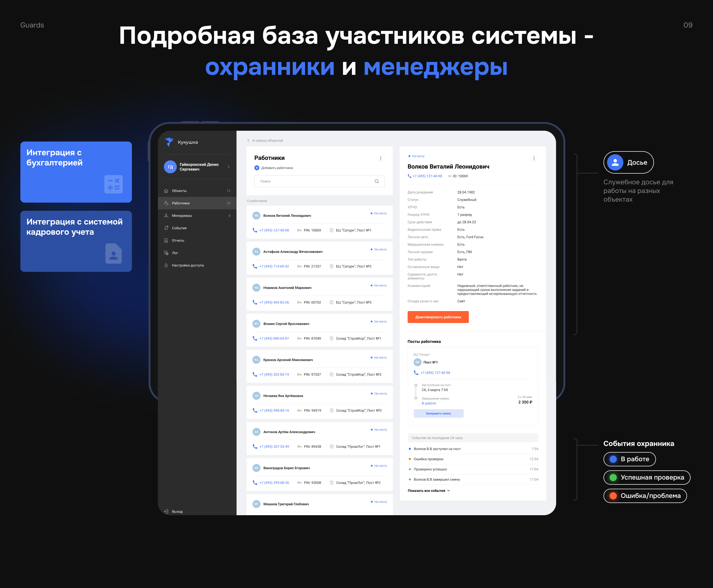Open События item in sidebar
Viewport: 713px width, 588px height.
pyautogui.click(x=179, y=228)
